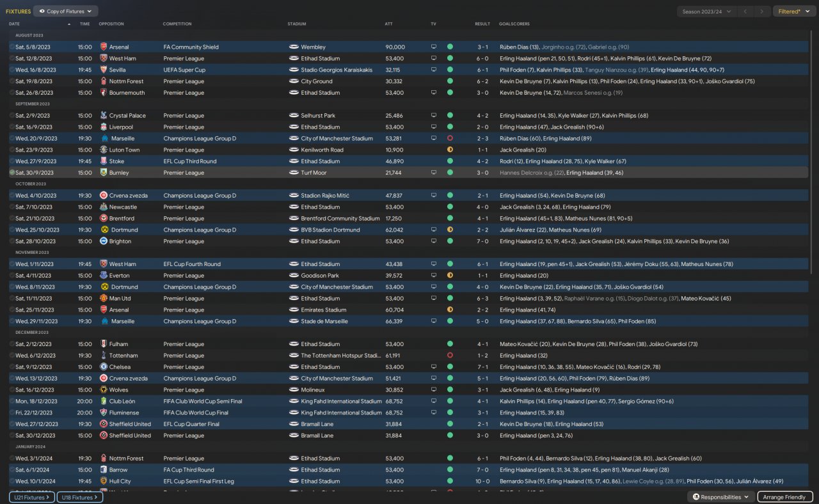Viewport: 819px width, 504px height.
Task: Go to U21 Fixtures
Action: 31,497
